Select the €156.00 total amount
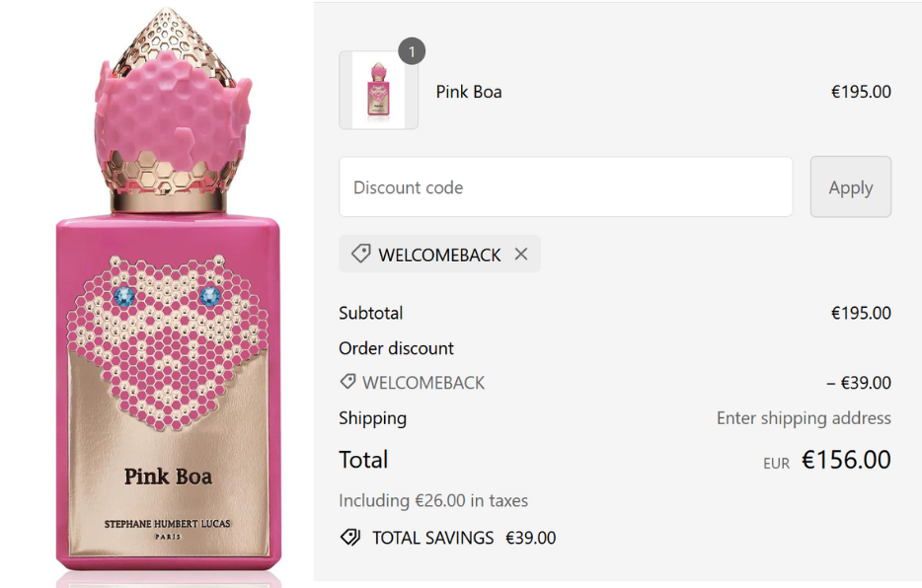 tap(846, 460)
